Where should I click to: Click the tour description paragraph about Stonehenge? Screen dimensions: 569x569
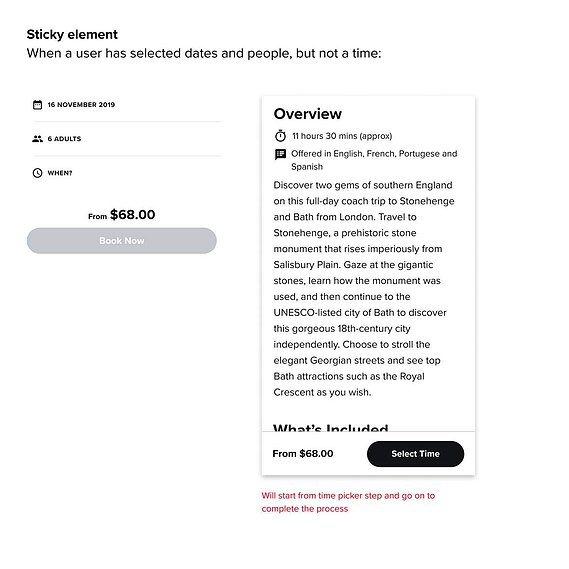[x=364, y=289]
